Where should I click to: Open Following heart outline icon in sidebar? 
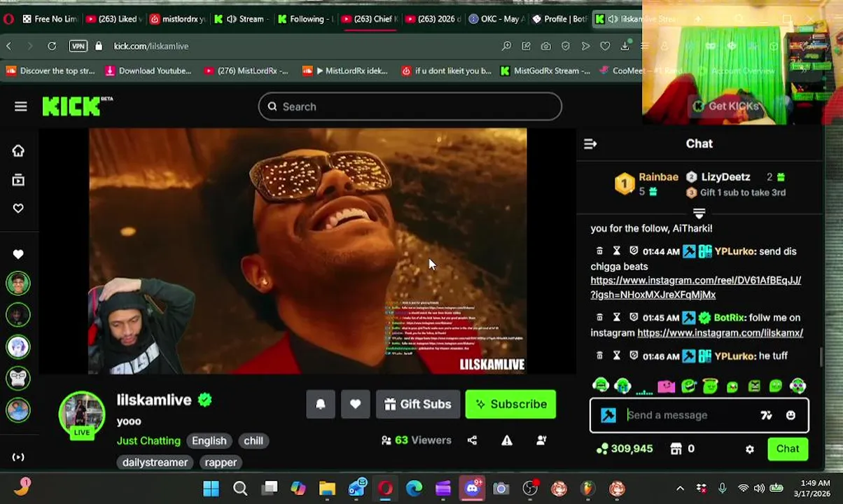[x=18, y=209]
